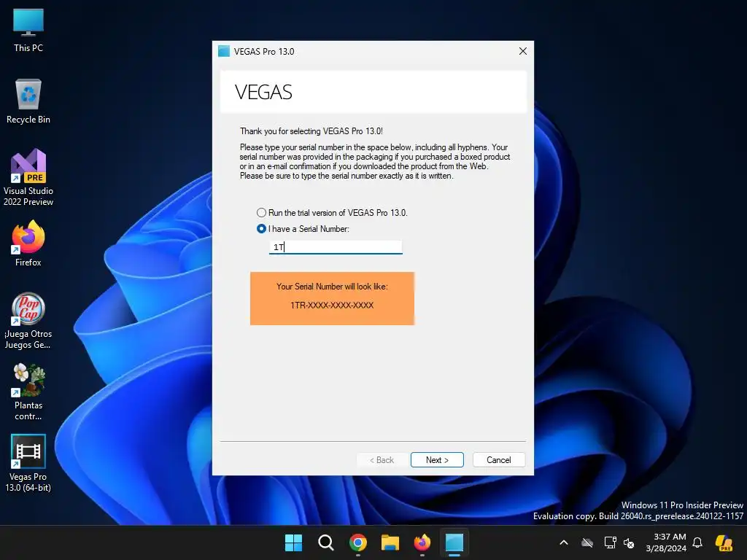
Task: Click the disabled Back button
Action: 382,459
